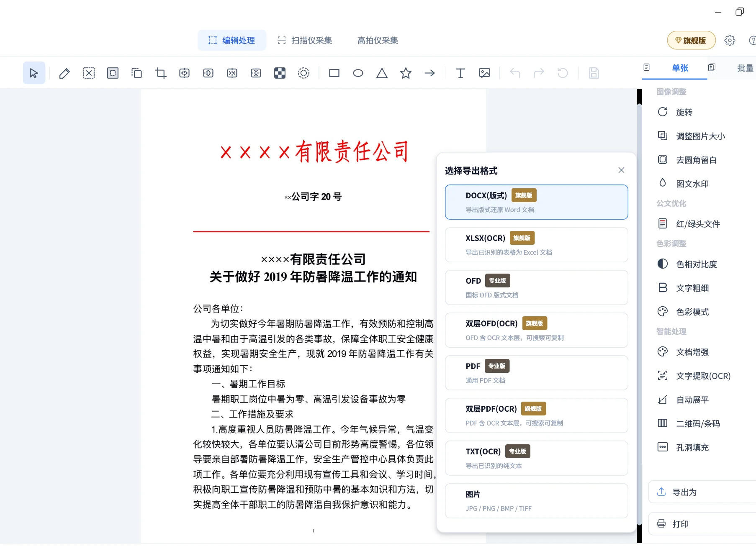
Task: Choose TXT(OCR) export format
Action: (536, 458)
